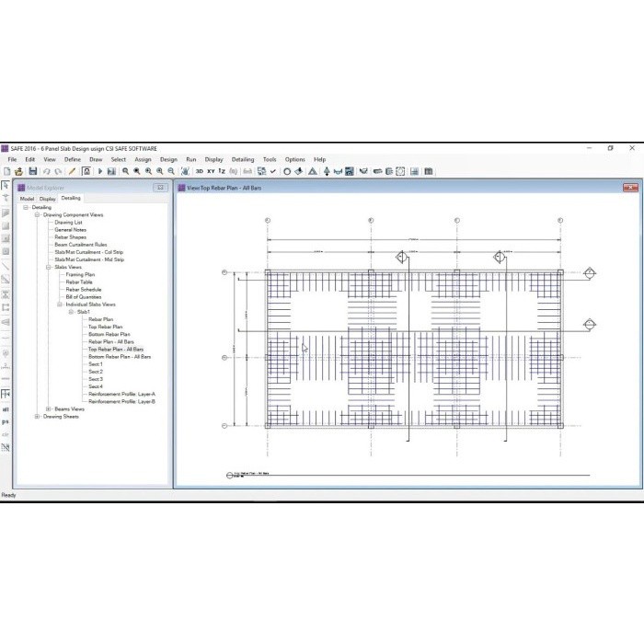This screenshot has height=644, width=644.
Task: Click the Open file toolbar icon
Action: 18,171
